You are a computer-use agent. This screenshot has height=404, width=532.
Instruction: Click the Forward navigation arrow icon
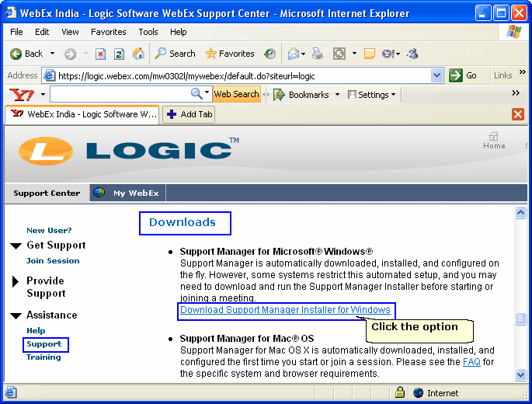(70, 54)
